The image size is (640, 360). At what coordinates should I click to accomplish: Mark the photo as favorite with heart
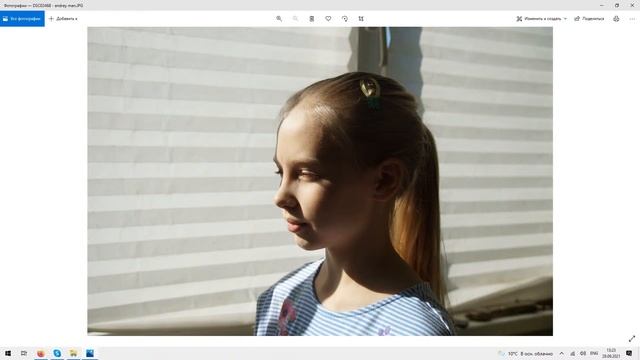328,19
